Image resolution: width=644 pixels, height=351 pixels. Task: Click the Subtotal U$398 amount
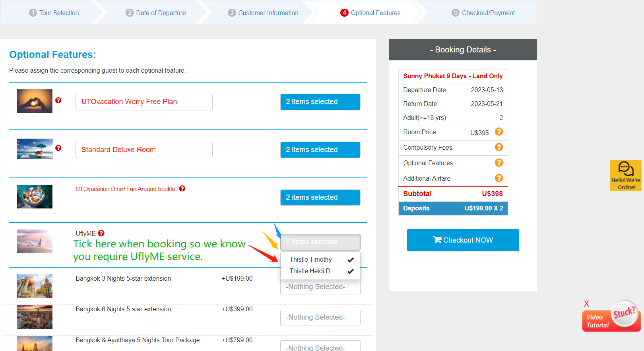click(492, 194)
